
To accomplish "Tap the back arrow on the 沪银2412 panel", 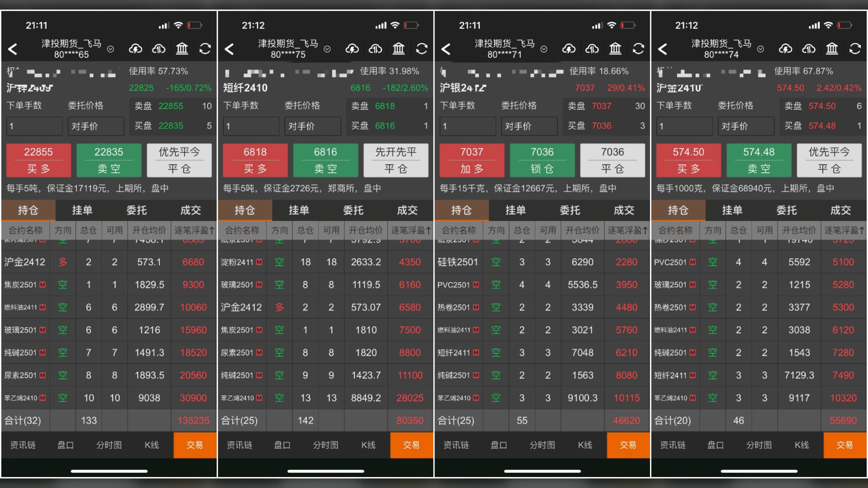I will pyautogui.click(x=446, y=49).
